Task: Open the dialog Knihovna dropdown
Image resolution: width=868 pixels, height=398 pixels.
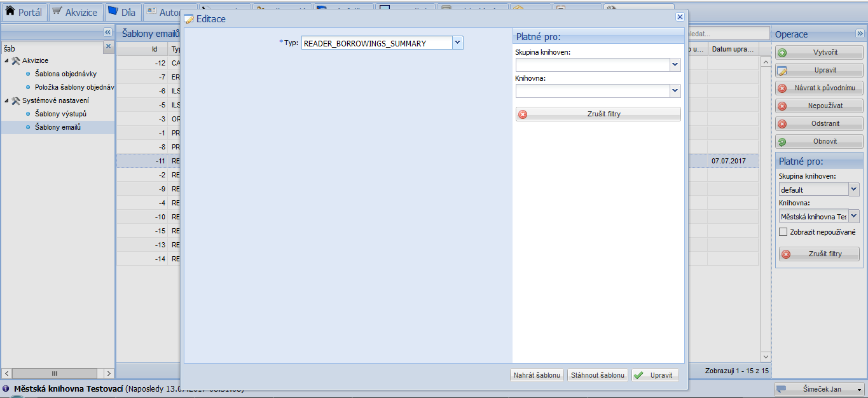Action: coord(675,92)
